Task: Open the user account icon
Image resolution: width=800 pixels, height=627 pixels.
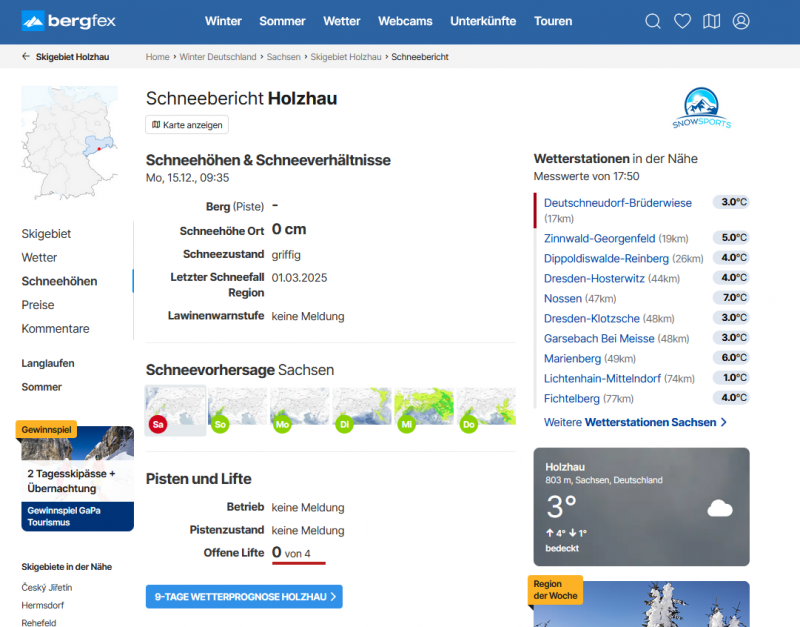Action: pyautogui.click(x=741, y=21)
